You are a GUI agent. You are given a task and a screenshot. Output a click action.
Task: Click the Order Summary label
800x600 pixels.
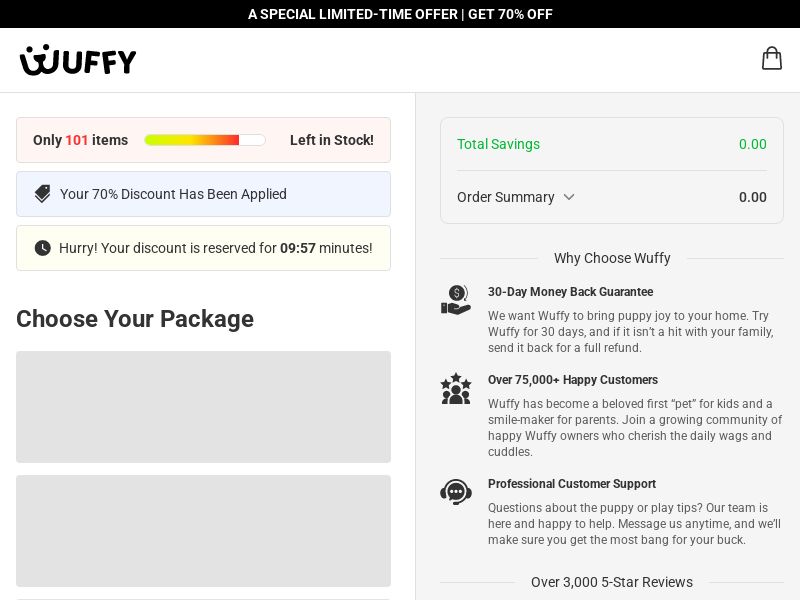[x=506, y=197]
